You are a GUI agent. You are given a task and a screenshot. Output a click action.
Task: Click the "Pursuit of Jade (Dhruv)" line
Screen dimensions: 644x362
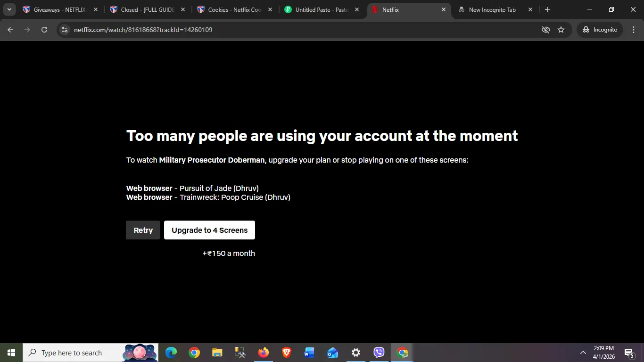[x=192, y=188]
